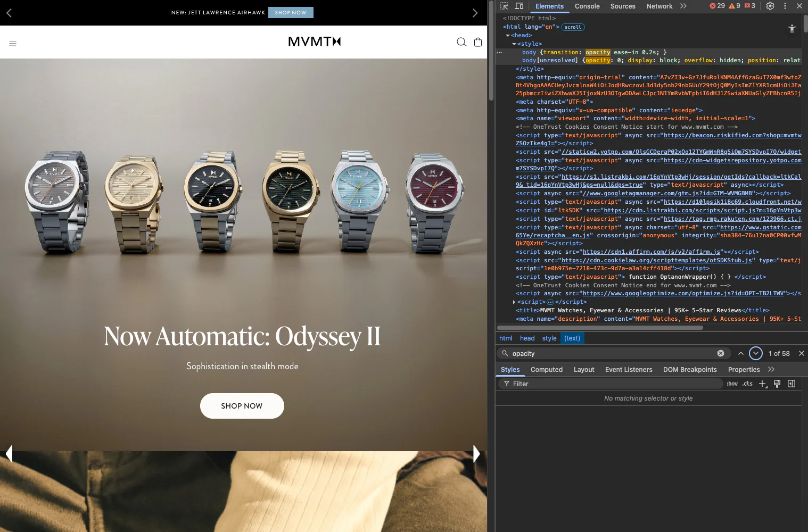Show the 29 errors counter

tap(717, 6)
